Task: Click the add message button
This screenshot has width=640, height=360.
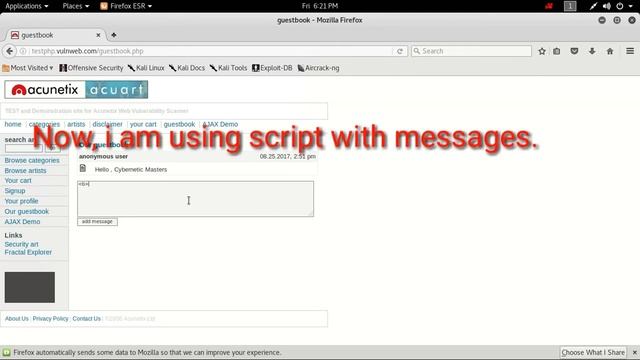Action: tap(97, 222)
